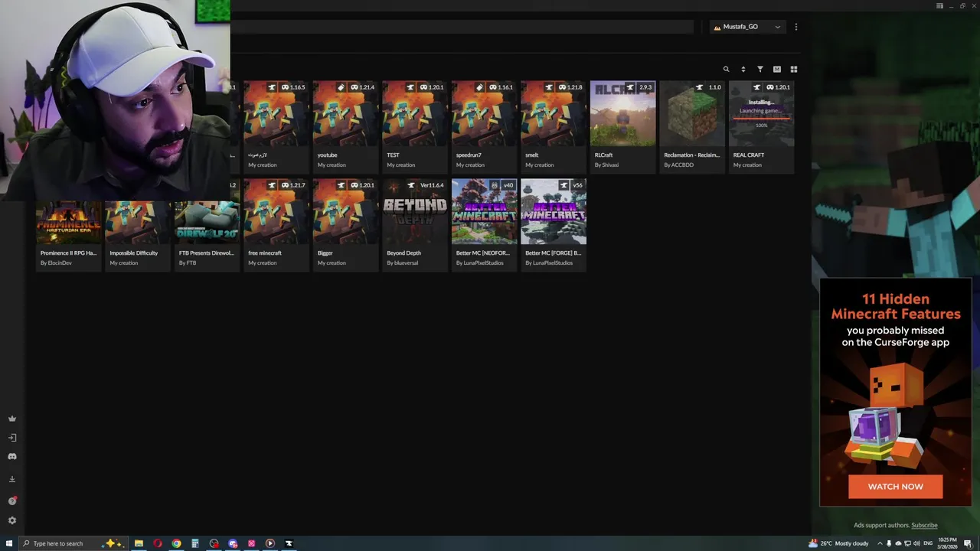
Task: Click the search bar at top
Action: pyautogui.click(x=461, y=27)
